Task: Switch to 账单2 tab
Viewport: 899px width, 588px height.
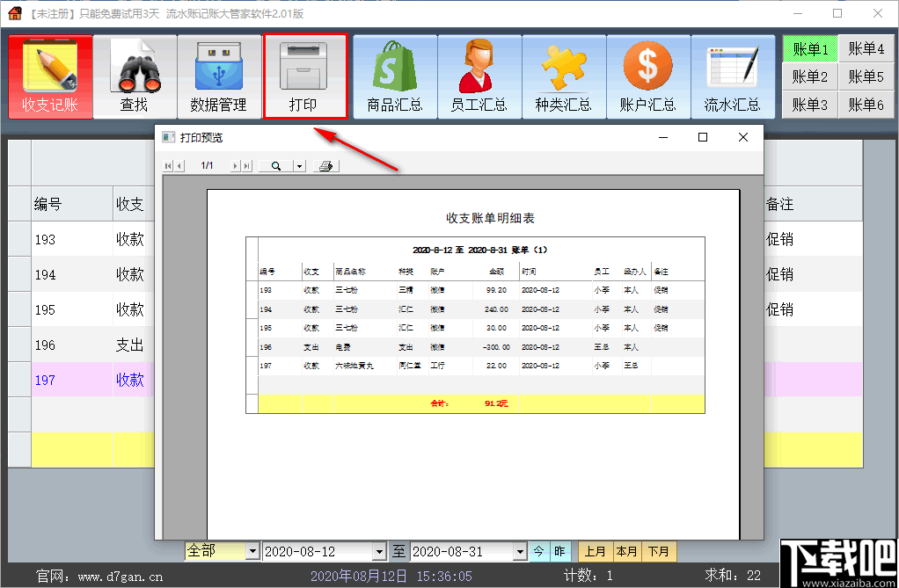Action: (810, 76)
